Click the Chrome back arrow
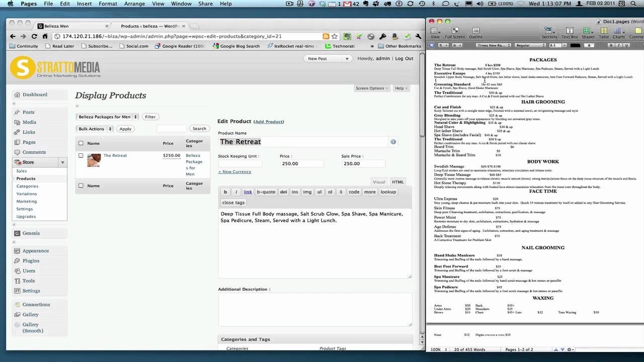 (13, 36)
